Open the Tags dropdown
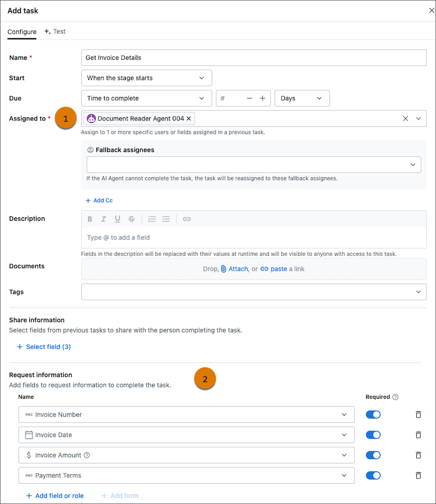The width and height of the screenshot is (436, 504). [x=253, y=292]
